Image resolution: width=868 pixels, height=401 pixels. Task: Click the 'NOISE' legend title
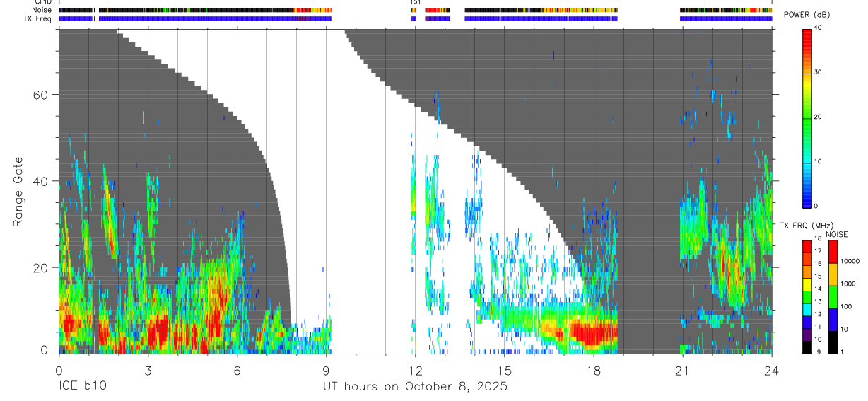[x=837, y=235]
